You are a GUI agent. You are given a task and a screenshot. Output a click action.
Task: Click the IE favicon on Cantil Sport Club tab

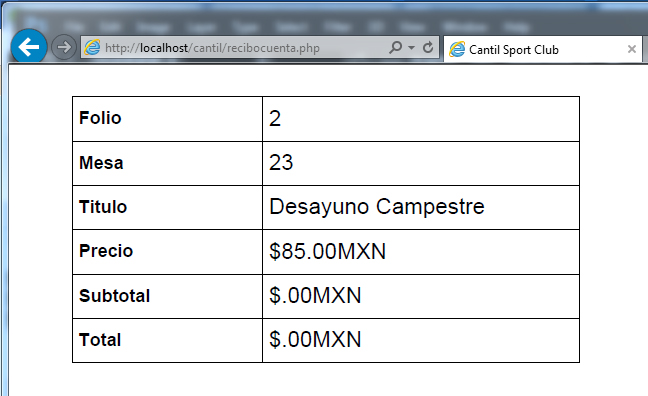click(457, 50)
